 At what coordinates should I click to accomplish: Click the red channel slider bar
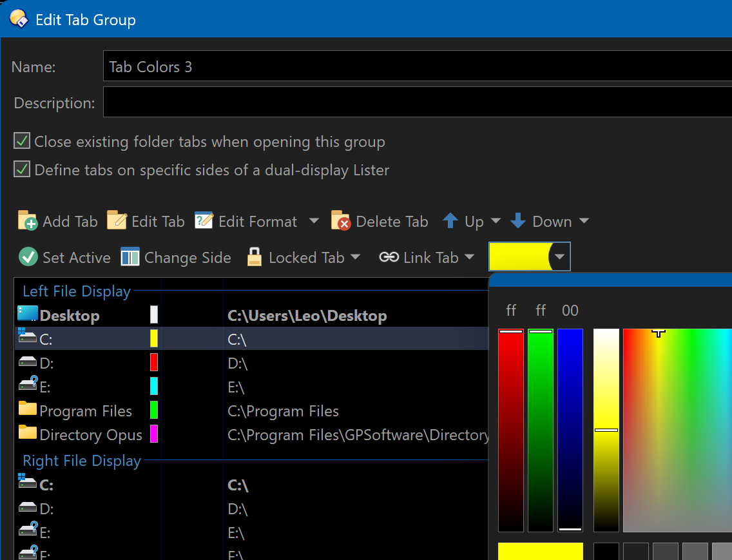click(x=510, y=430)
